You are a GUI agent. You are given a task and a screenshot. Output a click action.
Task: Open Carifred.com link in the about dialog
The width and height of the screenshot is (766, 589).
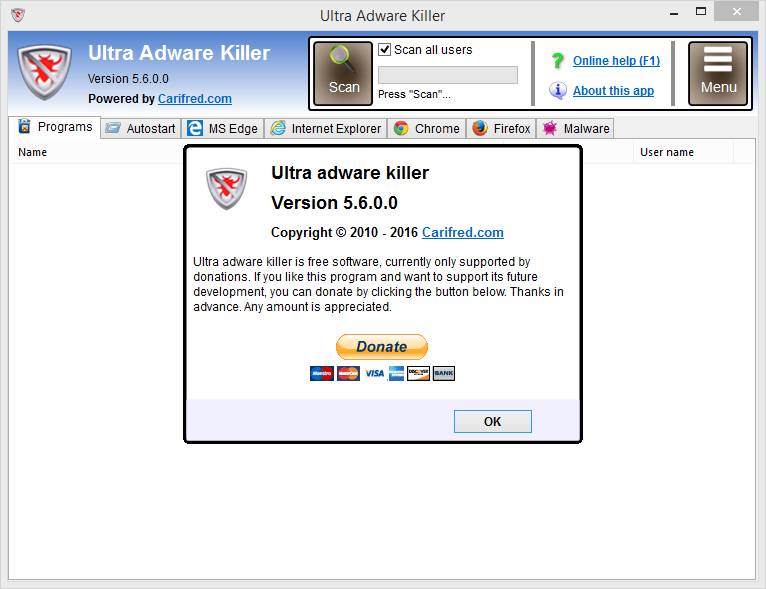point(463,232)
